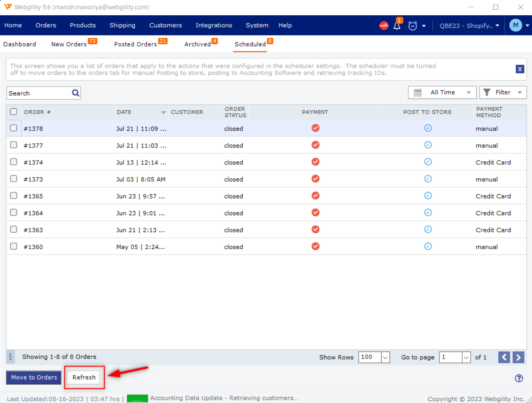Sort by the ORDER # column header

tap(37, 112)
